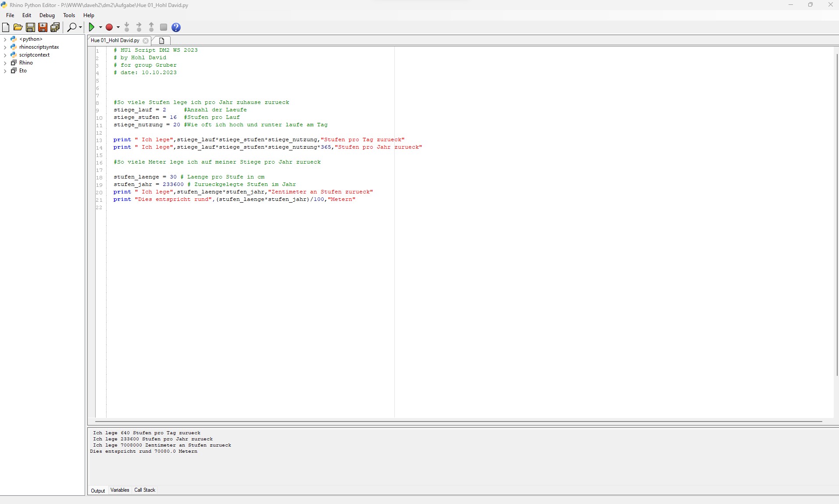Switch to the Call Stack tab

[x=145, y=490]
